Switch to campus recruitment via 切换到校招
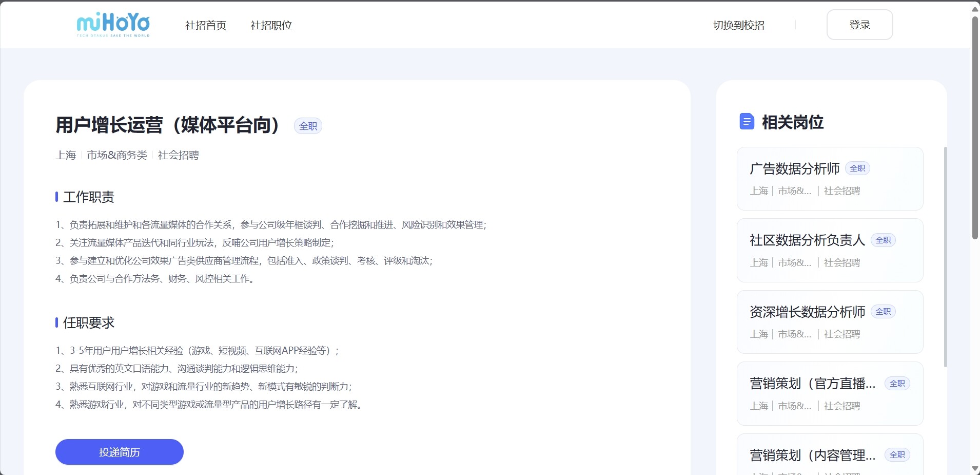The height and width of the screenshot is (475, 980). [x=738, y=25]
